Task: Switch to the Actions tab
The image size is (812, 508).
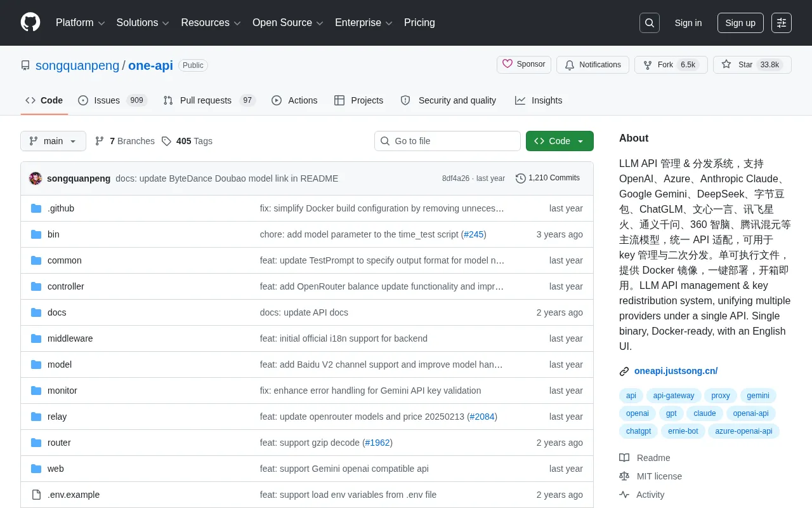Action: pyautogui.click(x=294, y=100)
